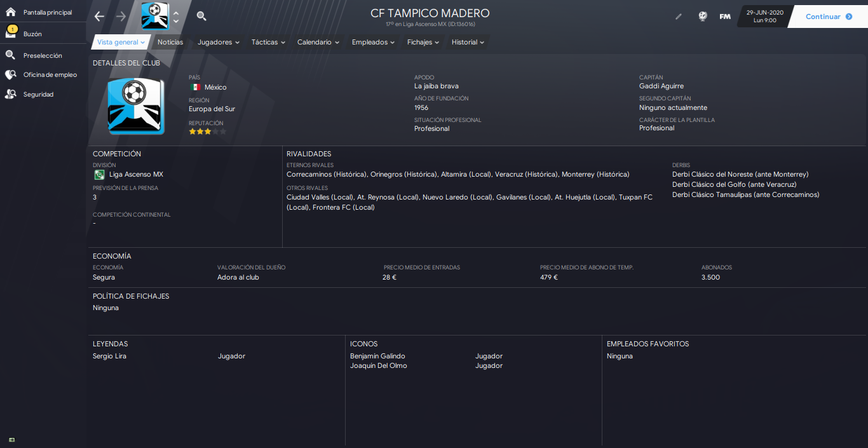Go back with the left arrow

(99, 17)
